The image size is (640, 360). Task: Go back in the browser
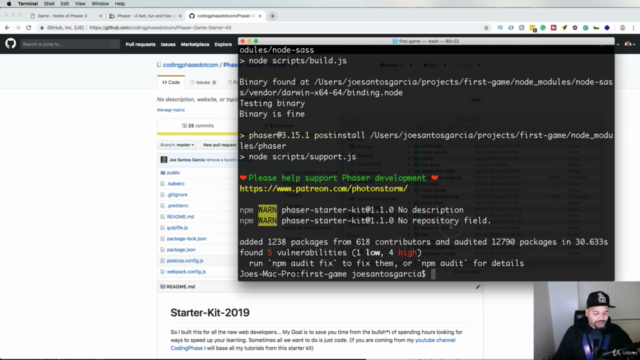pyautogui.click(x=7, y=28)
